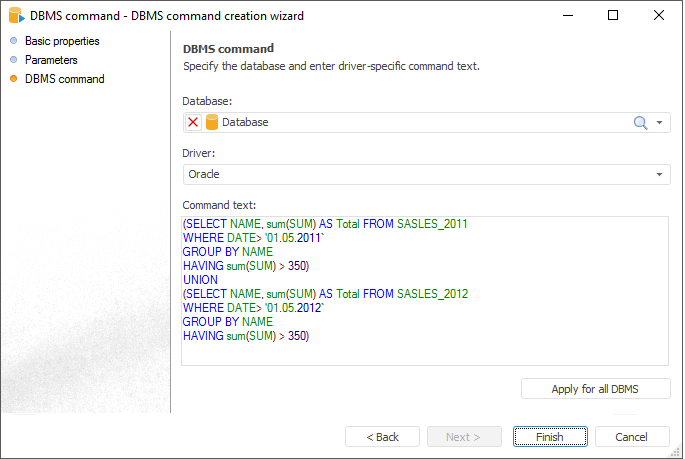
Task: Open the Driver dropdown arrow
Action: [660, 174]
